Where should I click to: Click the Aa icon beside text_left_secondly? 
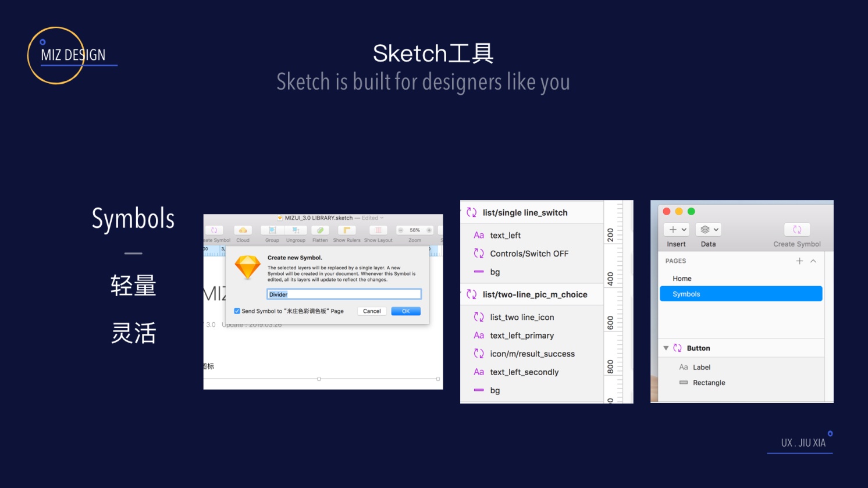(x=479, y=372)
